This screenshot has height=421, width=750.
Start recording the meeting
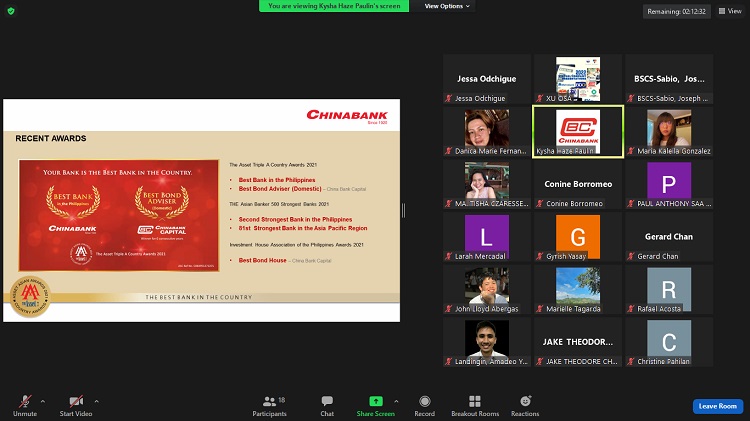[424, 406]
